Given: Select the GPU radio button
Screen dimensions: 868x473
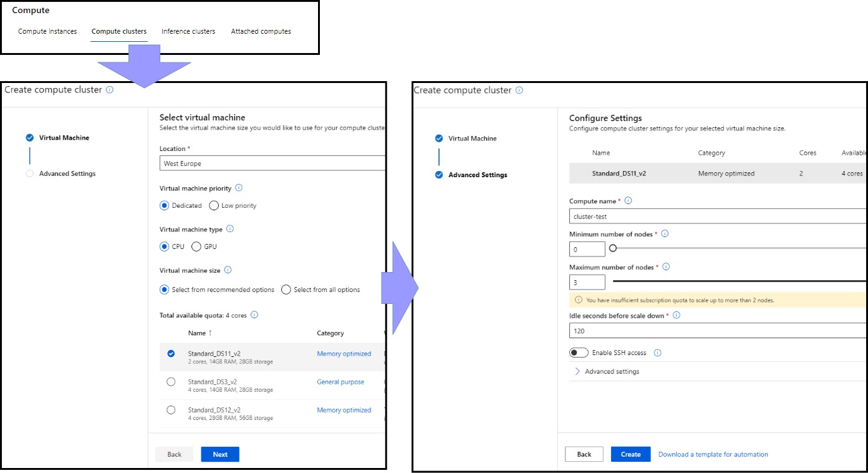Looking at the screenshot, I should [196, 246].
